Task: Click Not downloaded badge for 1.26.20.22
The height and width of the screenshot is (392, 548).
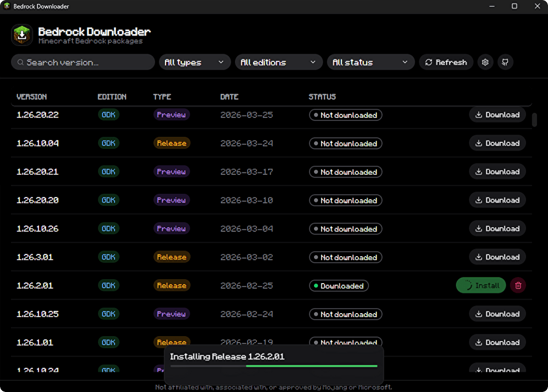Action: (345, 115)
